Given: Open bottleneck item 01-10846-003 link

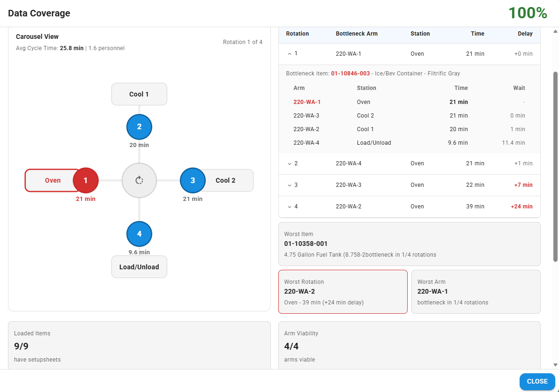Looking at the screenshot, I should [x=350, y=74].
